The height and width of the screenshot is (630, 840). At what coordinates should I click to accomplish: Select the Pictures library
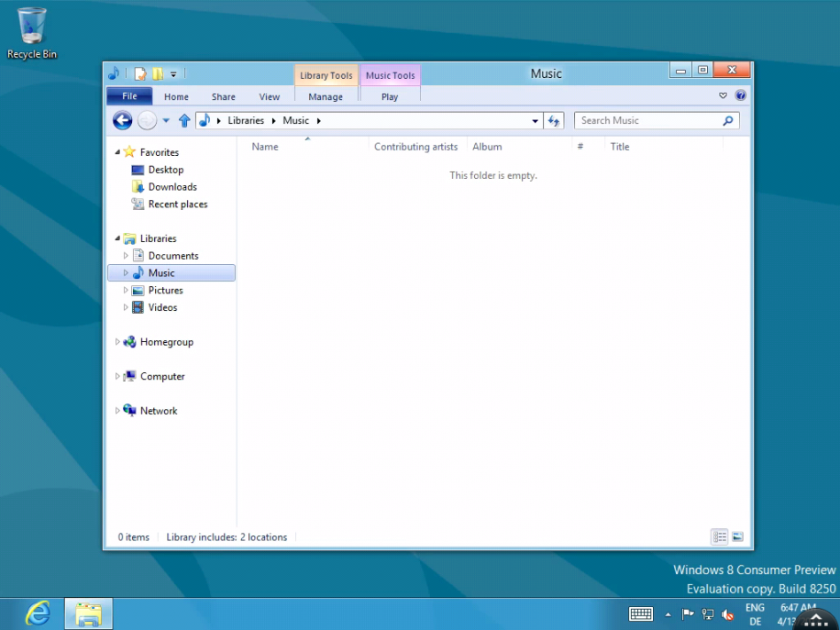(x=166, y=290)
